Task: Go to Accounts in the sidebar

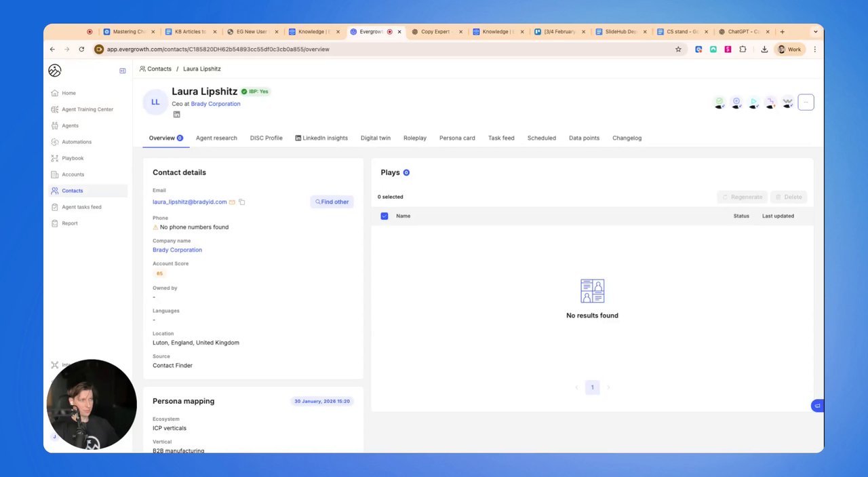Action: 73,174
